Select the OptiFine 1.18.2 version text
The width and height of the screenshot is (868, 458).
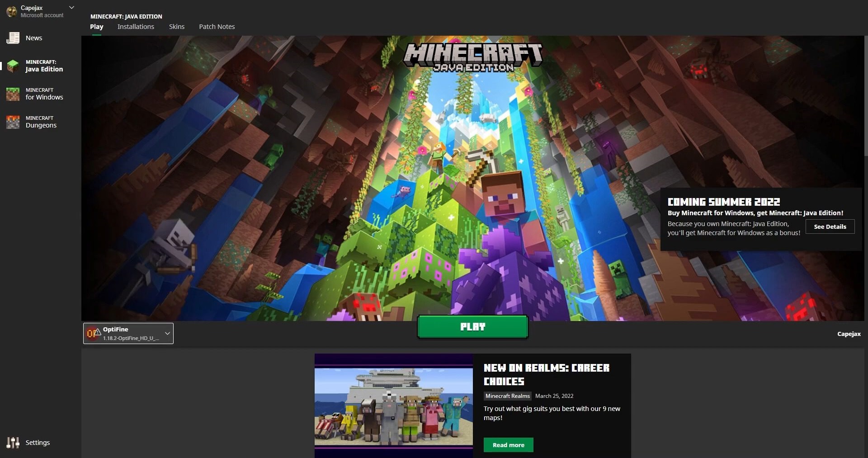coord(131,338)
